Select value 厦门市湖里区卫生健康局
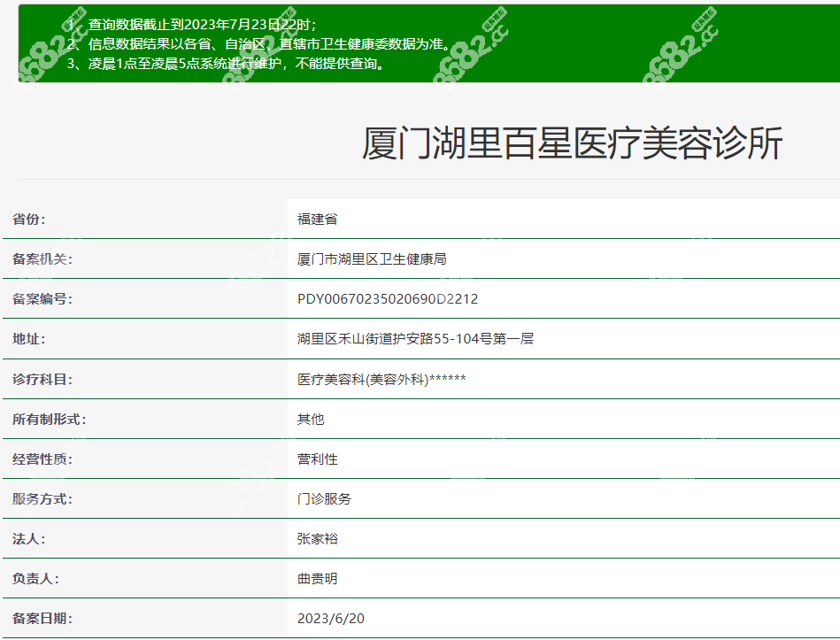Screen dimensions: 840x640 pyautogui.click(x=372, y=259)
